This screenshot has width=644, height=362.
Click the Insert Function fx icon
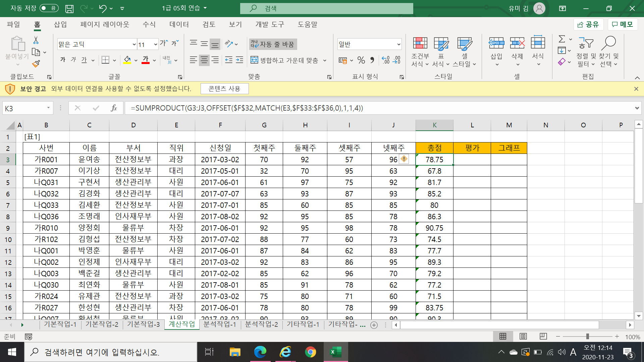(x=114, y=108)
